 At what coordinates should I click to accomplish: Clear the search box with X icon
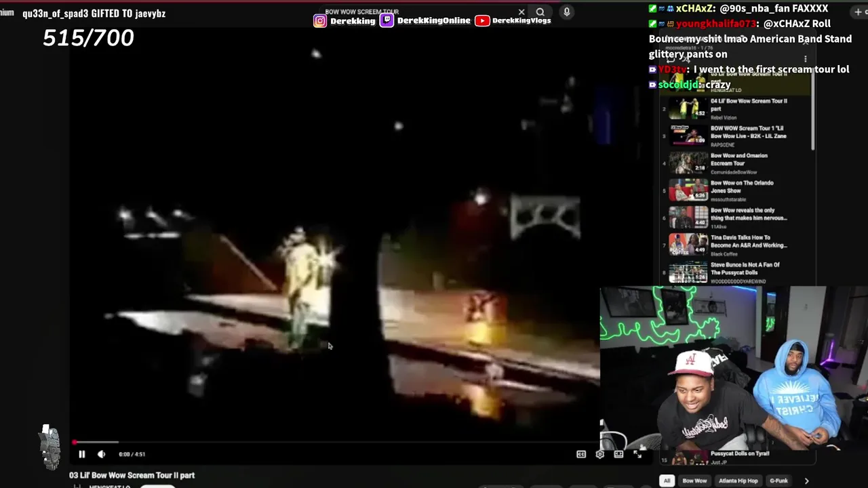point(521,12)
